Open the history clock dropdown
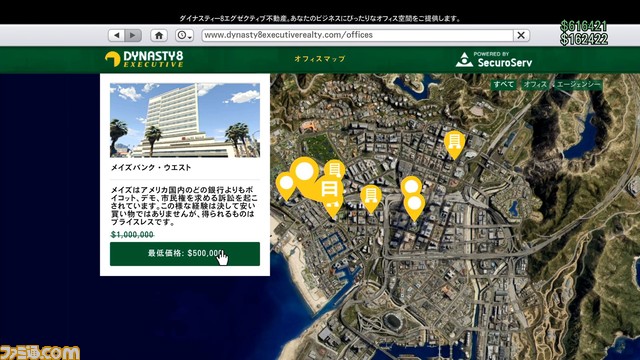 coord(184,36)
